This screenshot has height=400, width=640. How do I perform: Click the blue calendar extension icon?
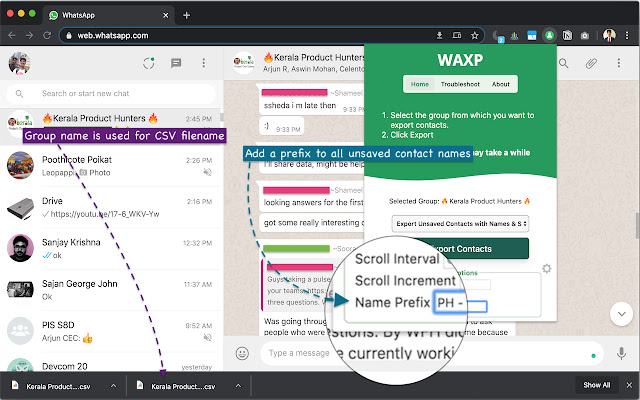tap(531, 36)
